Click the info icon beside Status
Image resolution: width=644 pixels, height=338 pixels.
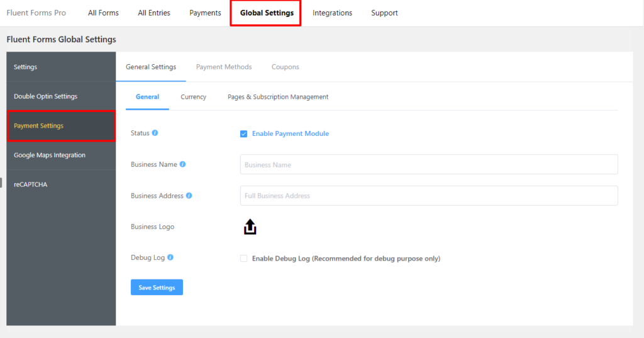click(155, 133)
